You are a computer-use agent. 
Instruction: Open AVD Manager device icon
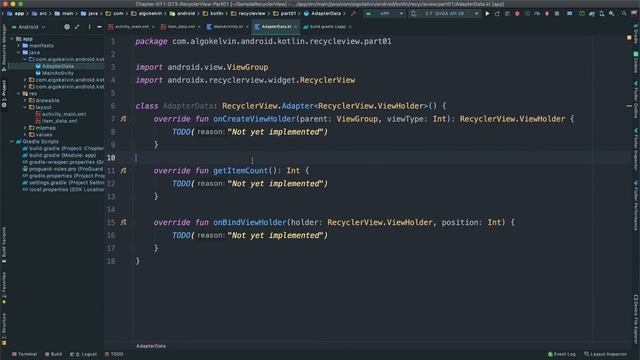602,13
